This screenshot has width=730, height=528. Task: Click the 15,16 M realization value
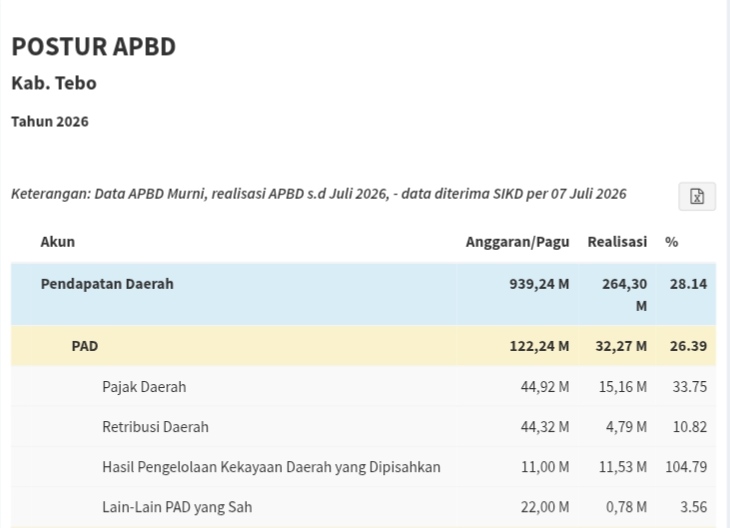pyautogui.click(x=622, y=386)
